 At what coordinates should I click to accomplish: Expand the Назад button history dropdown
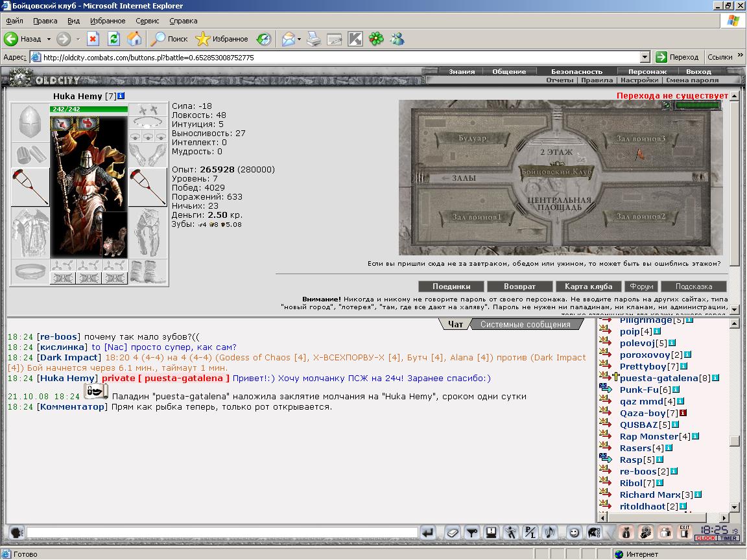(49, 39)
